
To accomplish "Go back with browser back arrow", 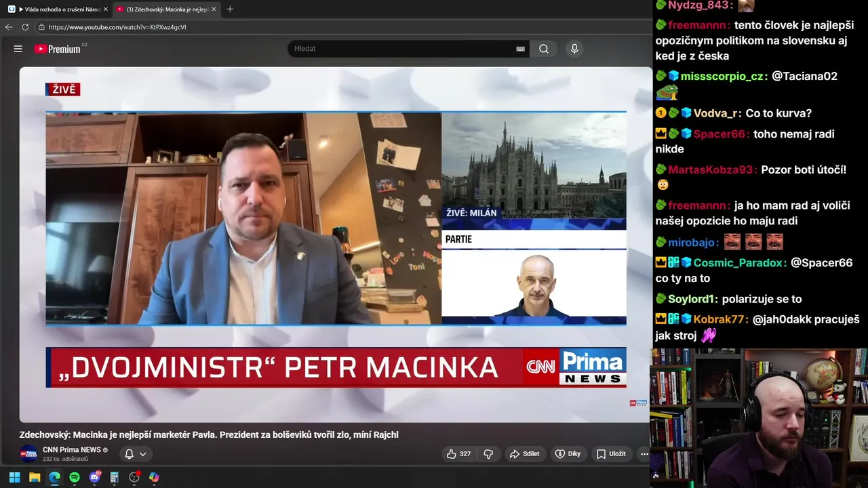I will [9, 27].
